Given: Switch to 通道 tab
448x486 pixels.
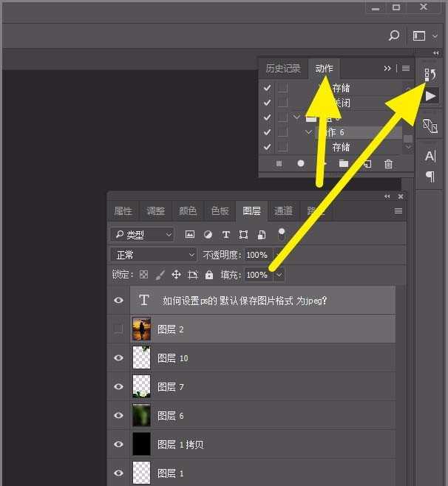Looking at the screenshot, I should 283,211.
